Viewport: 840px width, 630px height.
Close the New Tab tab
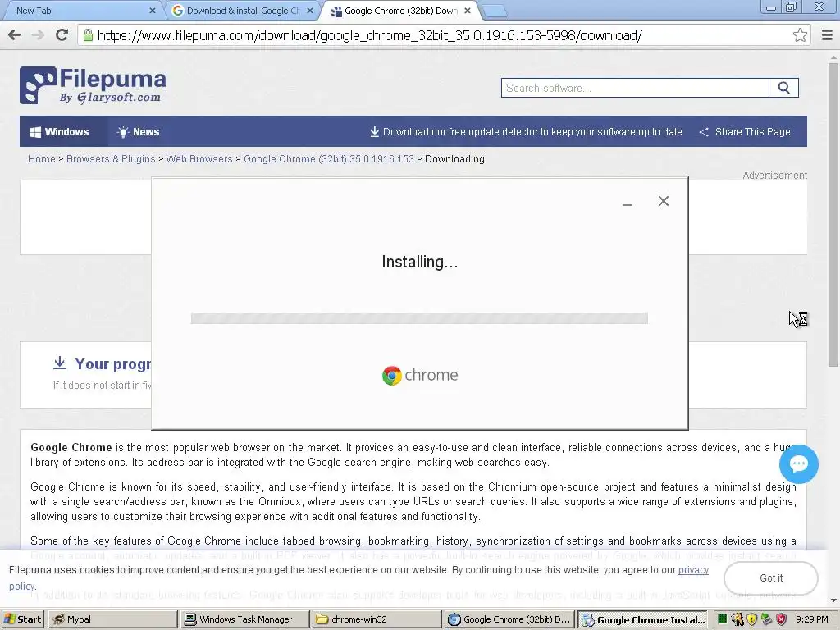[x=152, y=11]
